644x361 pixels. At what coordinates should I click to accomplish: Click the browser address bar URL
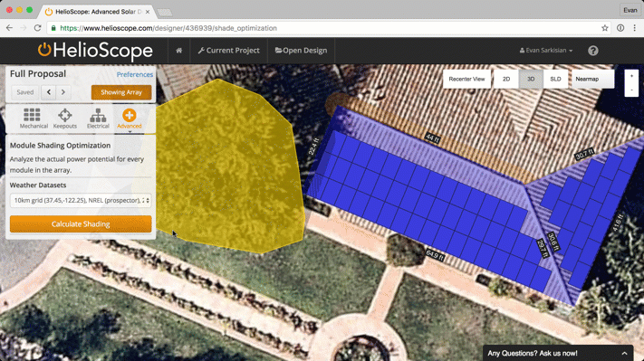click(168, 28)
